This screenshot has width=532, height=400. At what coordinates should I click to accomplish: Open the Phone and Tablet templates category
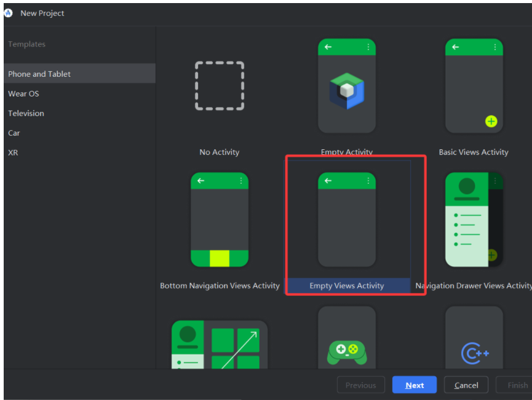tap(80, 74)
